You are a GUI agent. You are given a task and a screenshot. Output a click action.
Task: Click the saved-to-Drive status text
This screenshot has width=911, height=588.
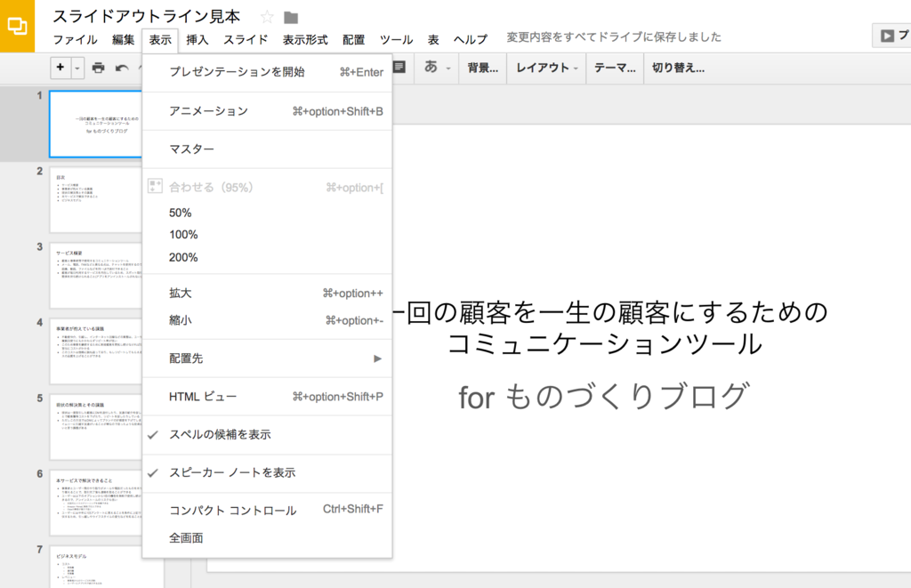(x=614, y=37)
